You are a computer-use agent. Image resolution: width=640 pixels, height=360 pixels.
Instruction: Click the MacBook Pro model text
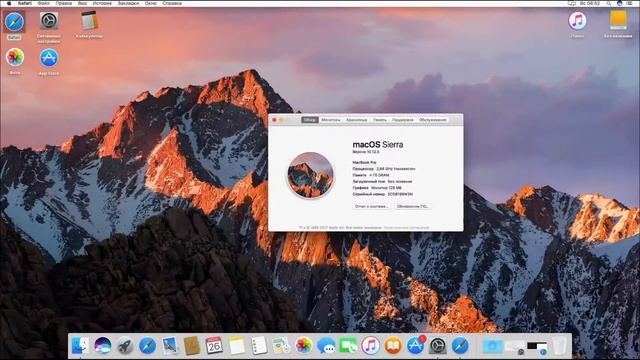tap(364, 162)
